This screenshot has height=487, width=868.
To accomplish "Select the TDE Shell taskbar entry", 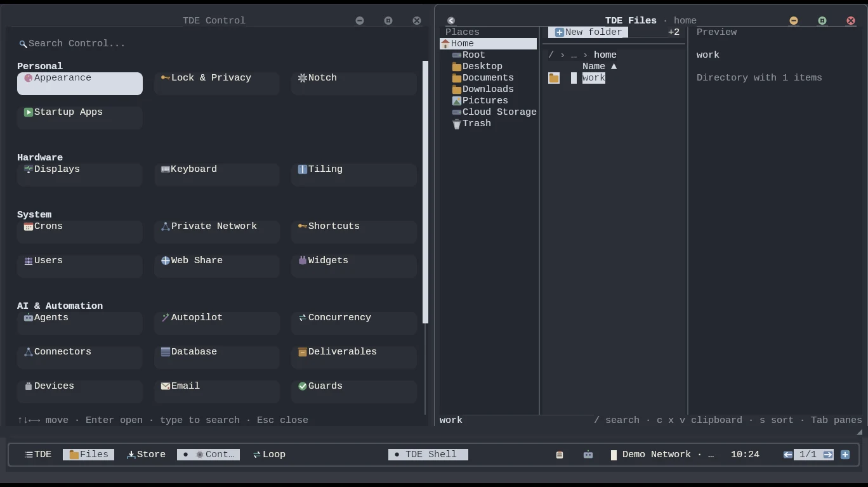I will point(428,455).
